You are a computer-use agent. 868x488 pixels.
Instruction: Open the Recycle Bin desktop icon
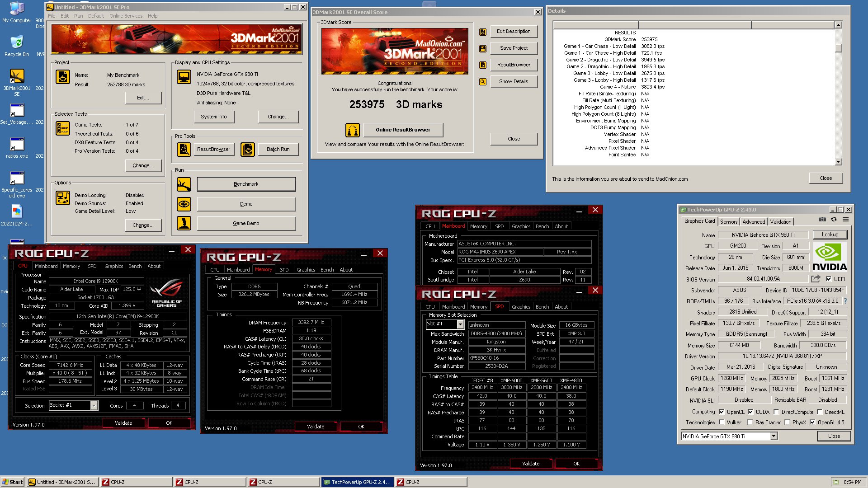17,46
